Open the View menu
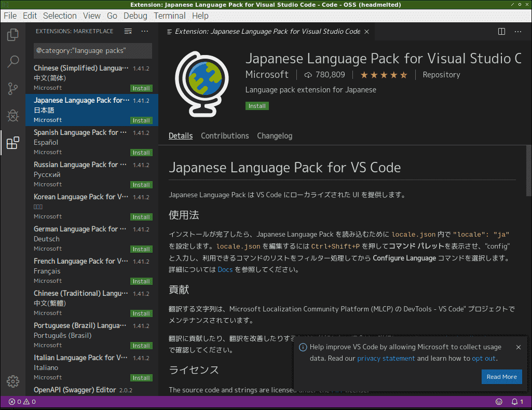532x410 pixels. point(91,16)
